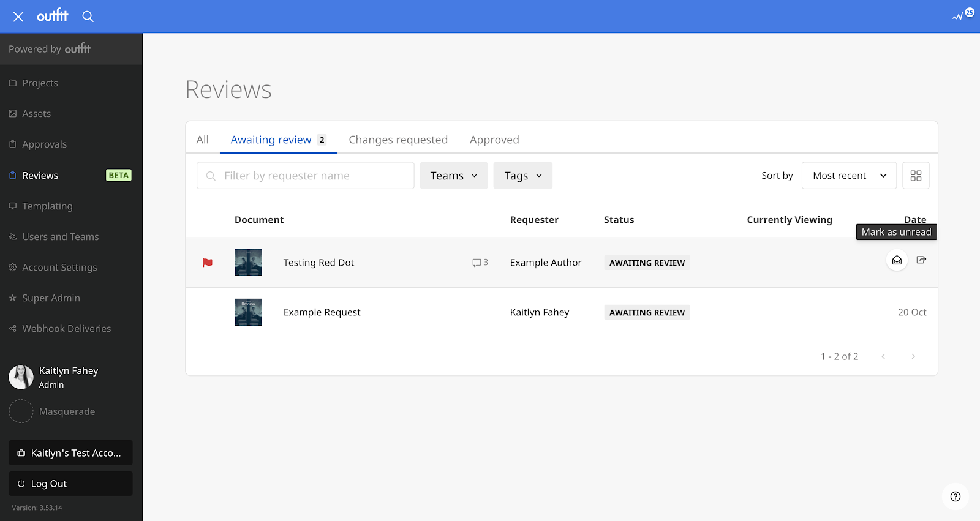Open activity notifications icon with 25 badge

click(x=962, y=15)
